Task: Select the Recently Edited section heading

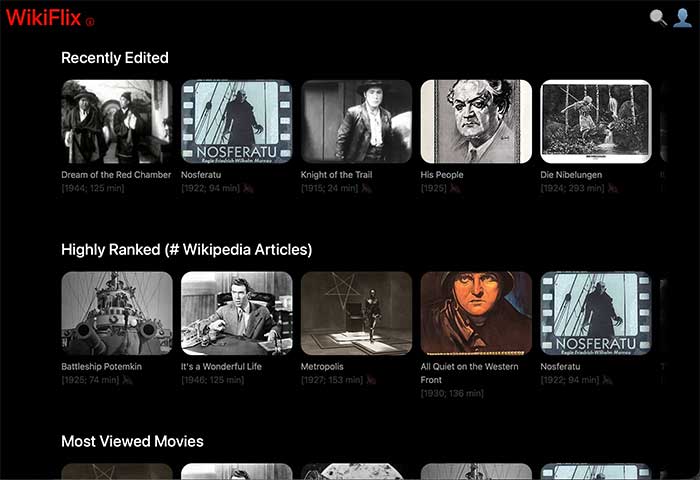Action: coord(115,58)
